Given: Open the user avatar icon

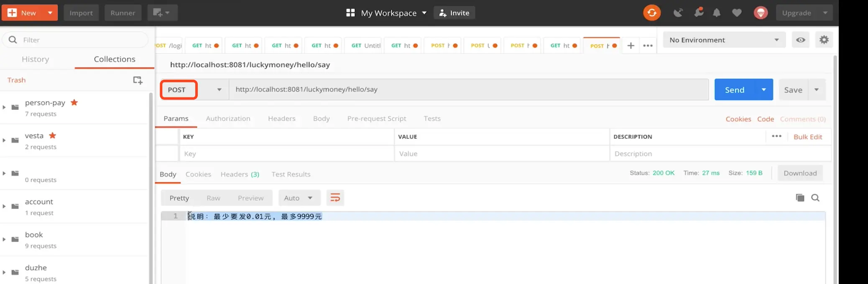Looking at the screenshot, I should 761,13.
